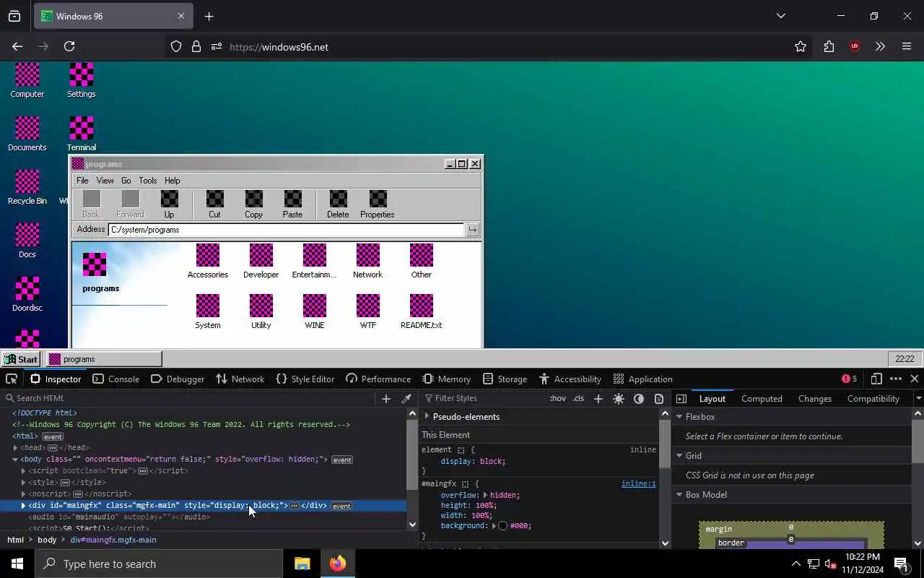
Task: Collapse the body element node
Action: [x=15, y=460]
